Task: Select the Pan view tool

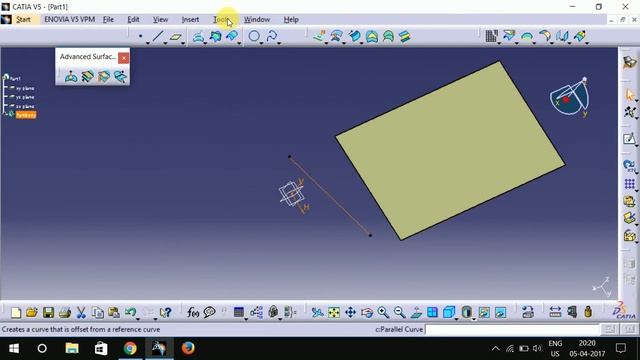Action: click(x=351, y=313)
